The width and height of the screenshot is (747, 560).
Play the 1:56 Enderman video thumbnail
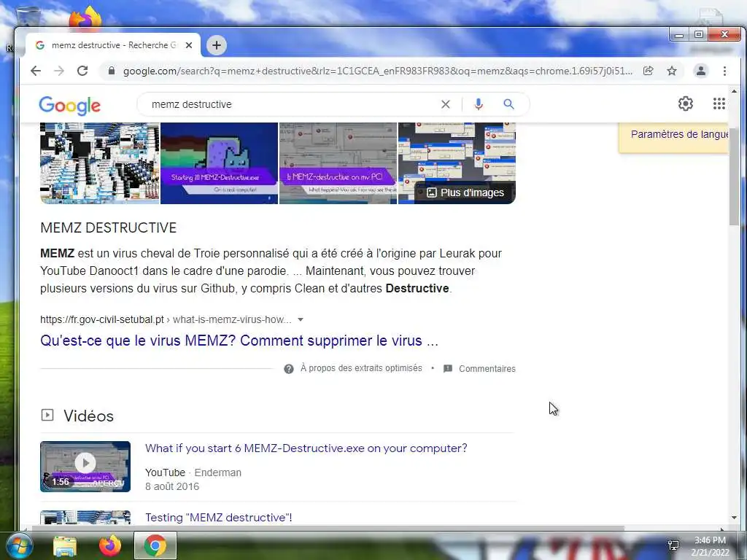(x=85, y=467)
